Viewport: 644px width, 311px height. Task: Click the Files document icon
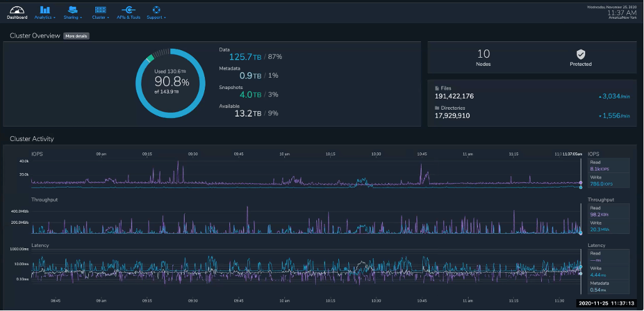437,88
